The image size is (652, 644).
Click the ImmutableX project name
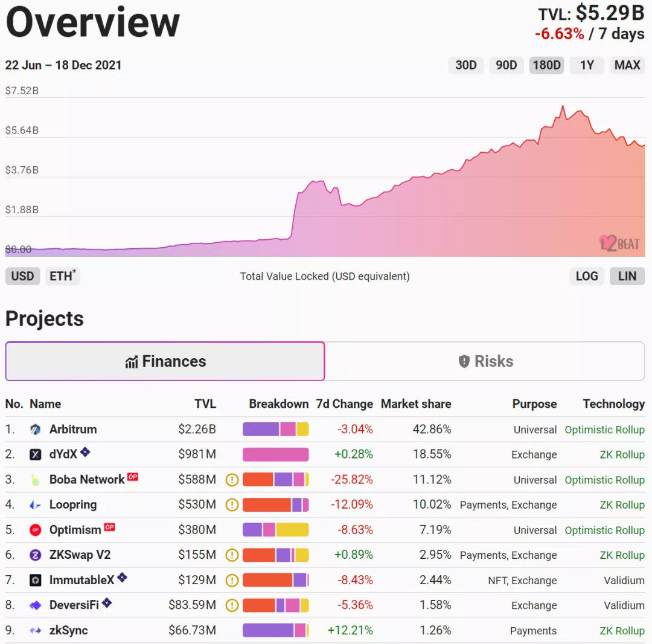point(81,580)
